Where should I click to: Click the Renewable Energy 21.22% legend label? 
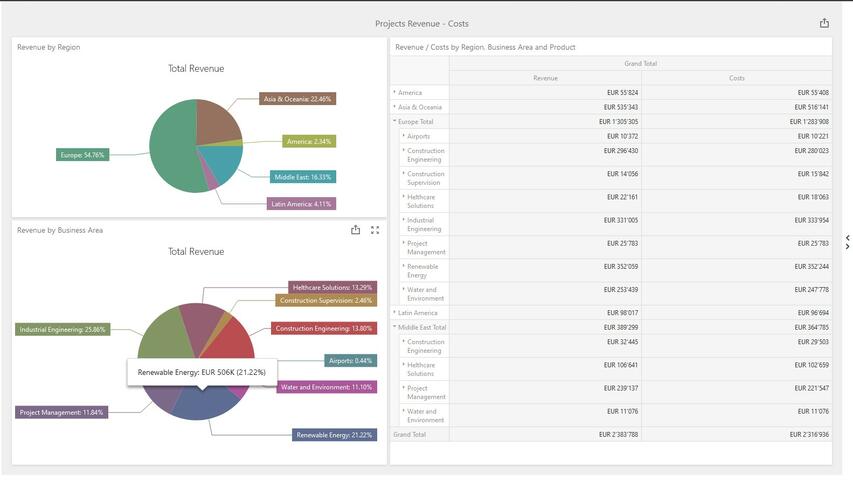tap(335, 435)
